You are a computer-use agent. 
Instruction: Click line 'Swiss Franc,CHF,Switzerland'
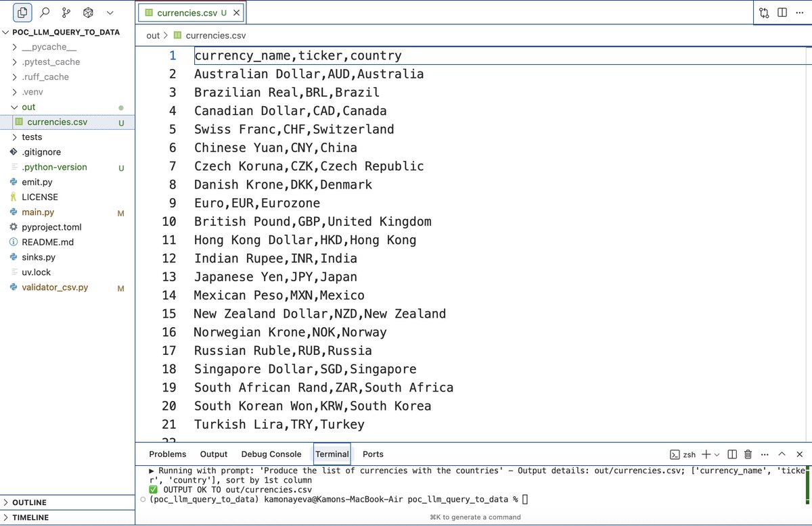click(294, 130)
